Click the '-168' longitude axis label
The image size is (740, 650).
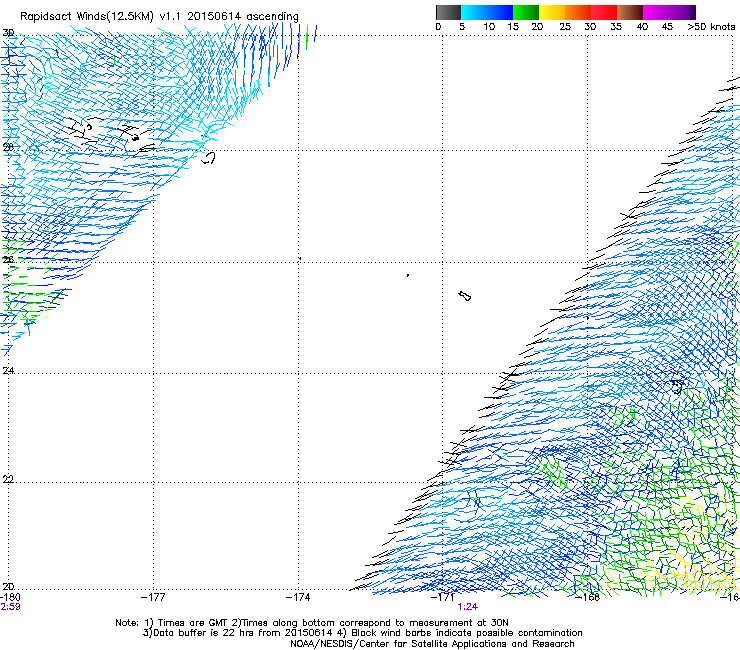[x=588, y=598]
